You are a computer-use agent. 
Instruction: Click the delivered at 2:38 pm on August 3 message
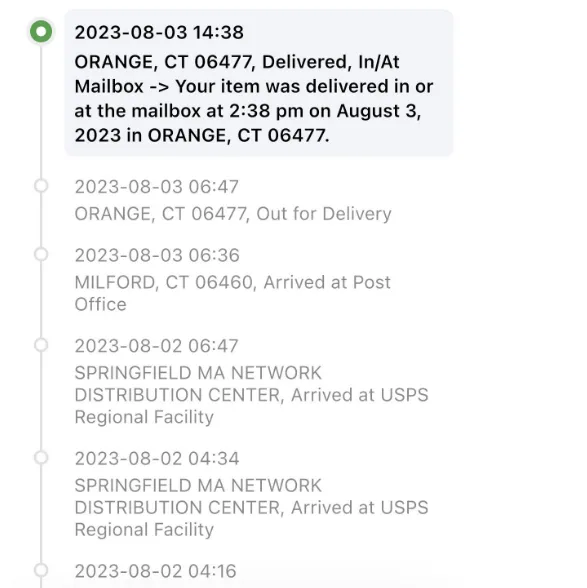[x=254, y=111]
